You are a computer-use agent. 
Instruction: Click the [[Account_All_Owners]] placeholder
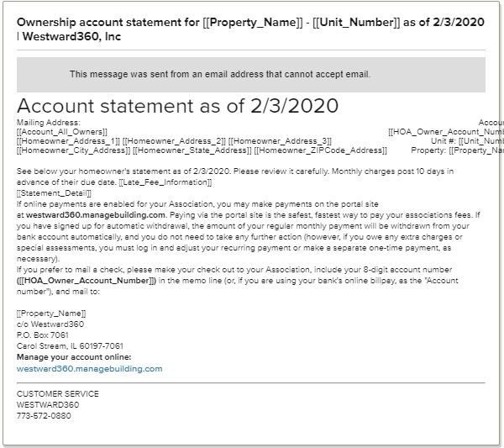coord(62,132)
